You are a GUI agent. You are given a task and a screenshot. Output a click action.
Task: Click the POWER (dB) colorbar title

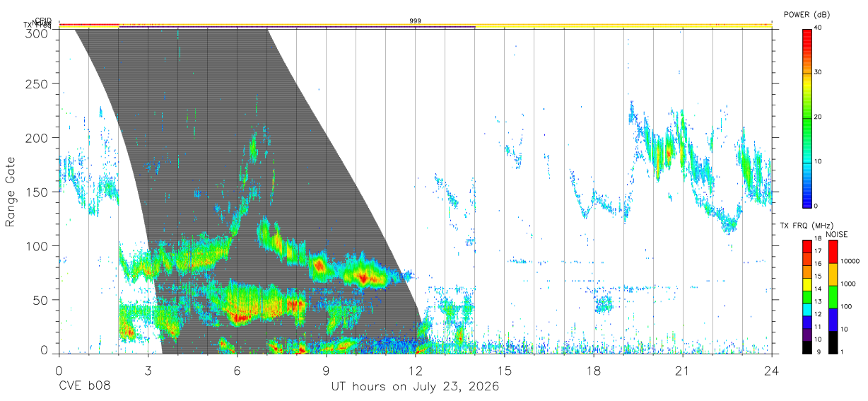(807, 15)
